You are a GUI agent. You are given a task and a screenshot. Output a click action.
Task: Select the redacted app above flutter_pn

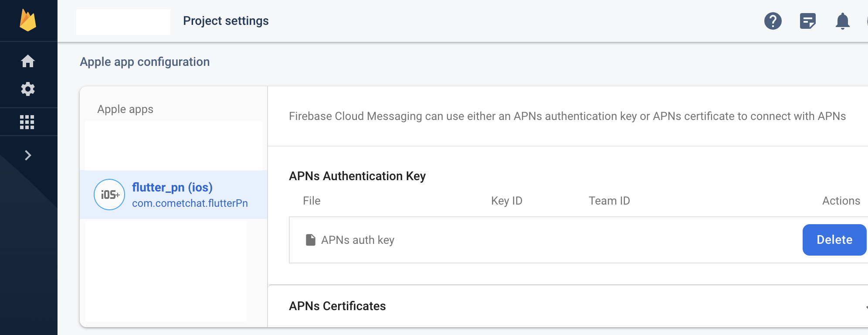click(x=173, y=146)
